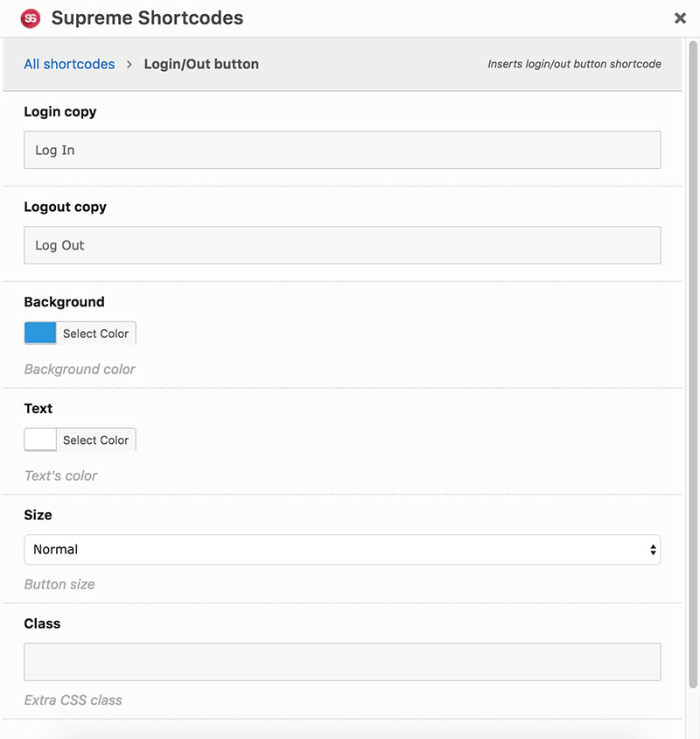
Task: Go back to All shortcodes
Action: [69, 64]
